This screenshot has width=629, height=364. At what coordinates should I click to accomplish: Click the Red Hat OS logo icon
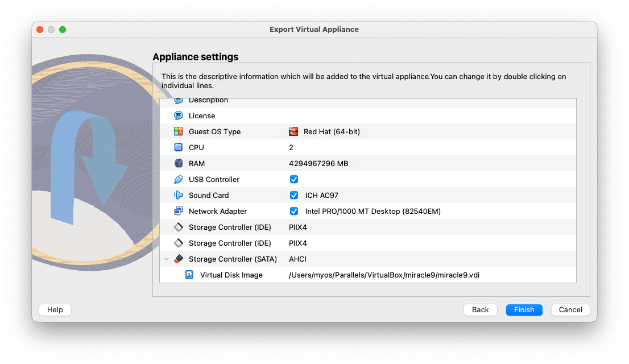(293, 131)
